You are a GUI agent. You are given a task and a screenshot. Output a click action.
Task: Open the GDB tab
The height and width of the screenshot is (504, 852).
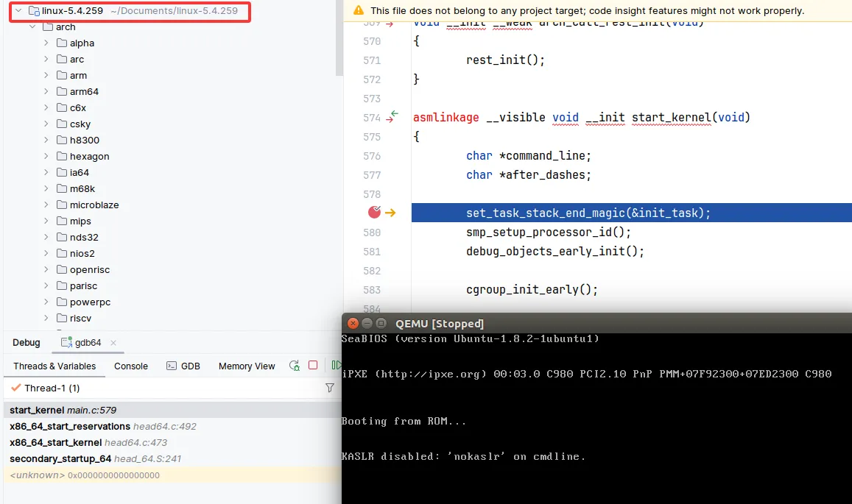pyautogui.click(x=183, y=366)
